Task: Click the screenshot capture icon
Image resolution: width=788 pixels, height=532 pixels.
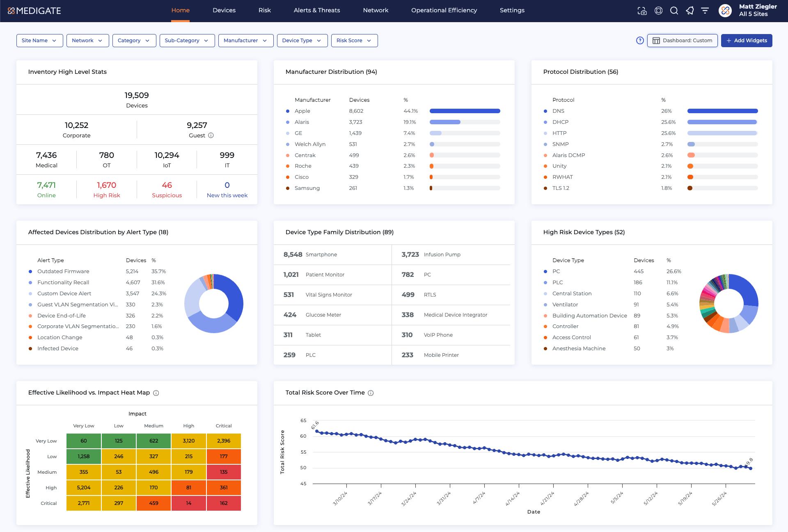Action: pos(642,11)
